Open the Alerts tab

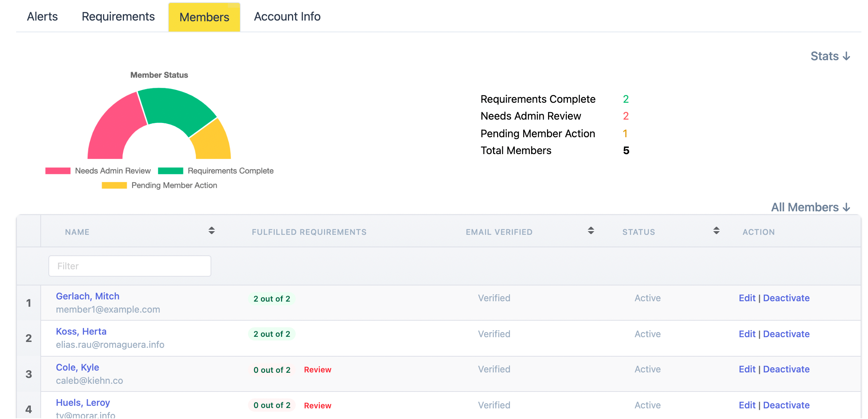pyautogui.click(x=42, y=17)
